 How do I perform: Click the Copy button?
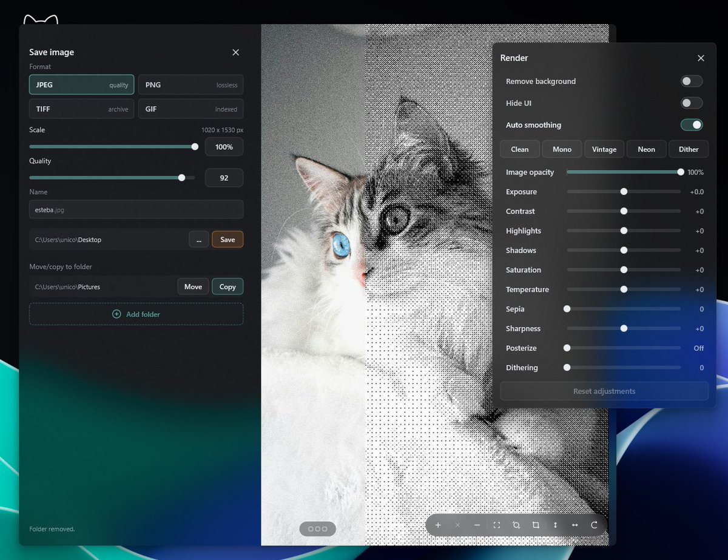pos(227,287)
